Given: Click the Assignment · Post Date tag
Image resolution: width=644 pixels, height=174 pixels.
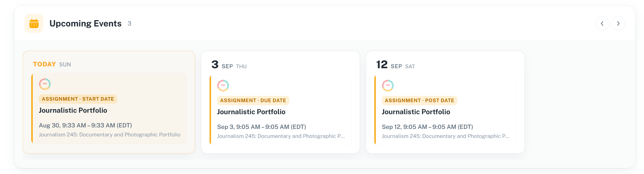Looking at the screenshot, I should [x=419, y=100].
